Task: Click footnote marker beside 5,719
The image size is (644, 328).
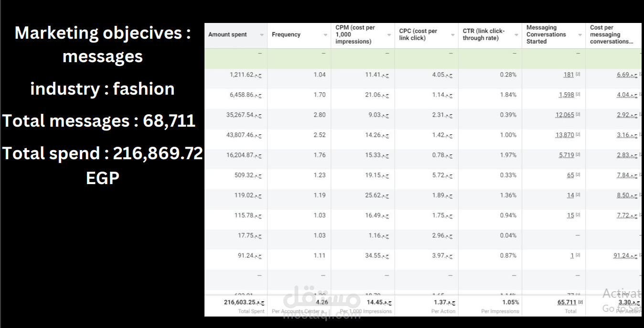Action: coord(578,155)
